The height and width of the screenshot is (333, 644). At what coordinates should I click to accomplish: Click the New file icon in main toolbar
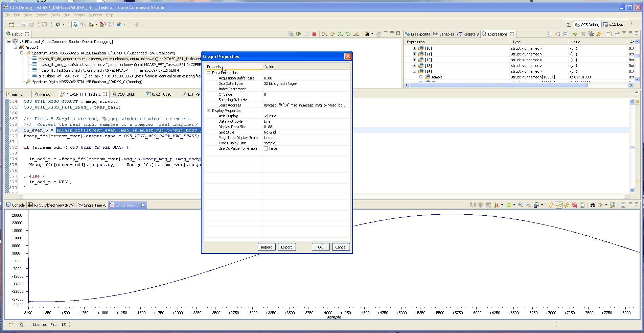11,24
